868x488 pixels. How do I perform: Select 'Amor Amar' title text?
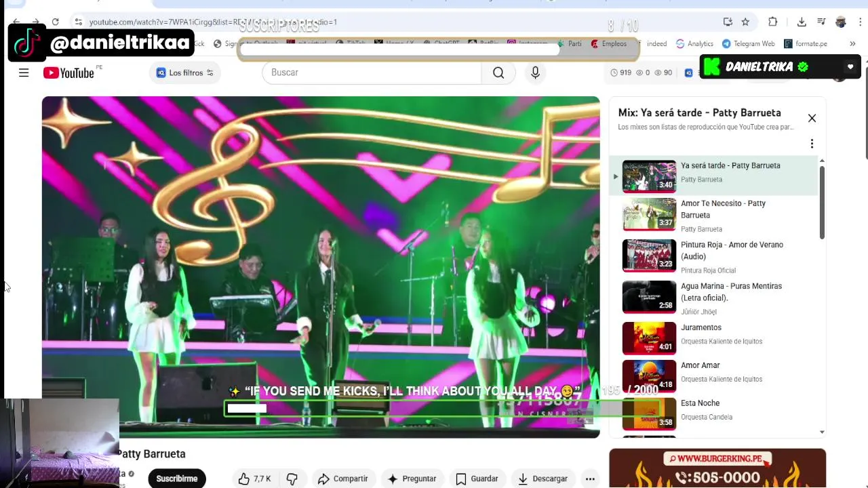click(x=700, y=365)
